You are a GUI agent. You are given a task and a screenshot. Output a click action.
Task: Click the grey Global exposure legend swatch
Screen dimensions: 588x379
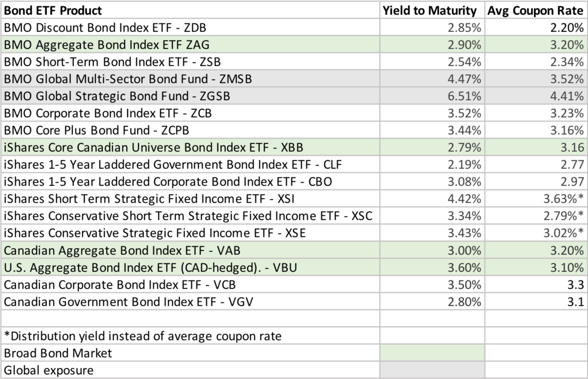pos(432,370)
